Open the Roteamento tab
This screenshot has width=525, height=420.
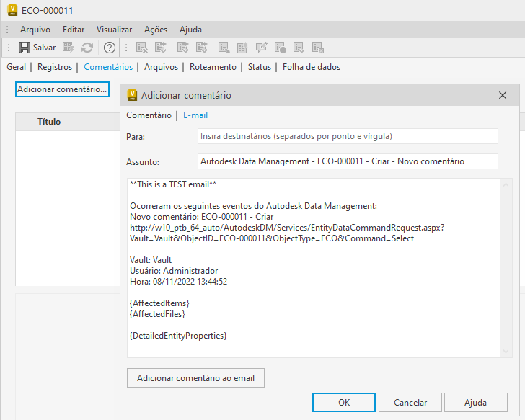[x=213, y=67]
